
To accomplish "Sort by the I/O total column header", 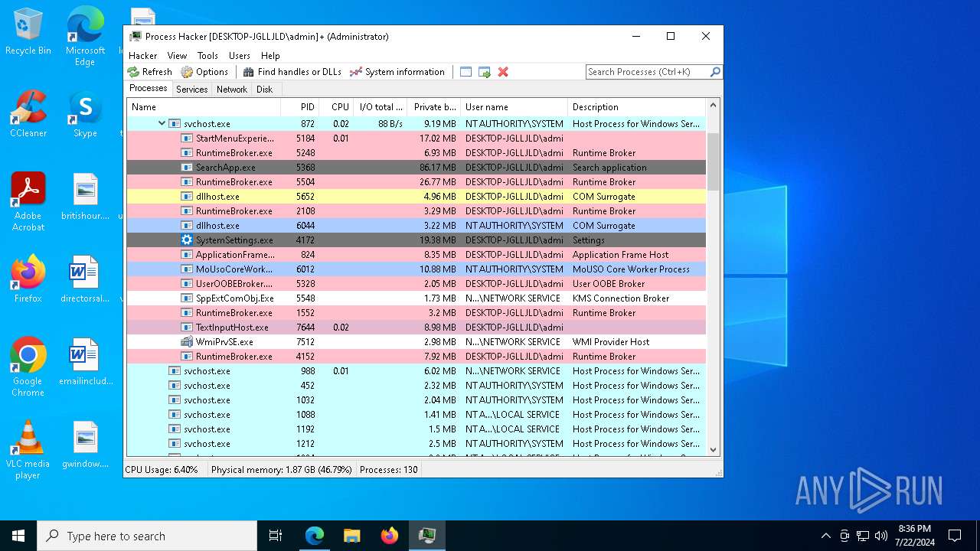I will pos(380,107).
